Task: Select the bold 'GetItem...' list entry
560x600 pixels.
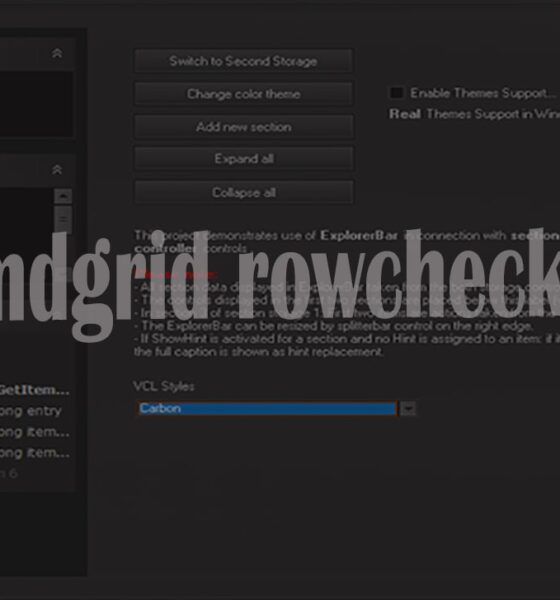Action: click(x=34, y=390)
